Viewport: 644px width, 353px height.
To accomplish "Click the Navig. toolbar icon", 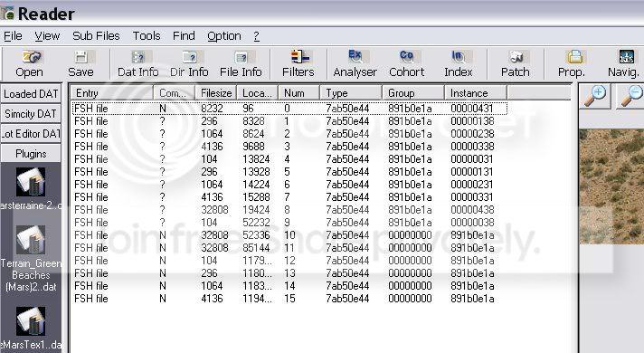I will pos(624,64).
